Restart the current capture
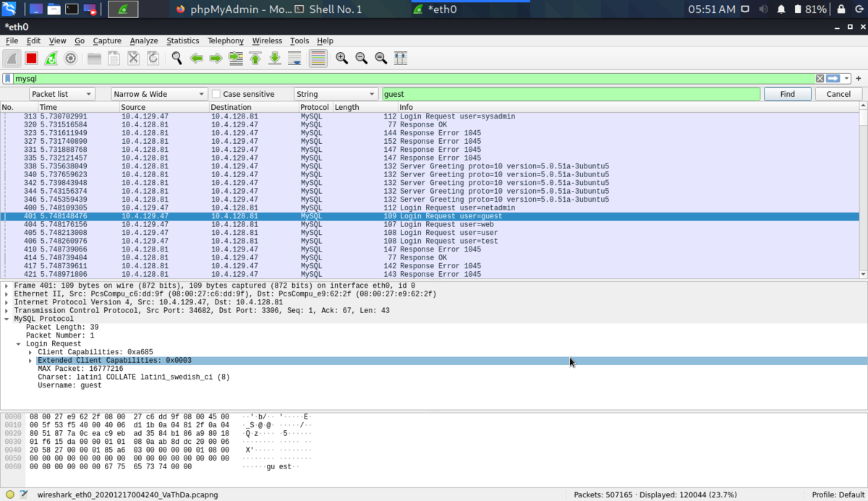This screenshot has width=868, height=501. (x=51, y=59)
